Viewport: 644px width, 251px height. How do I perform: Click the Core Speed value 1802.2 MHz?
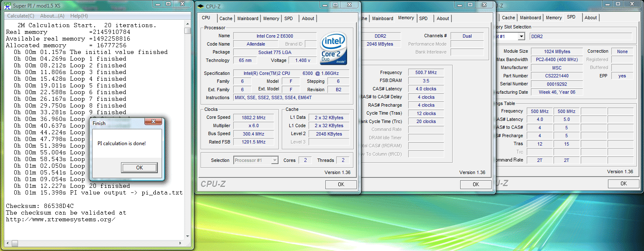click(x=254, y=118)
